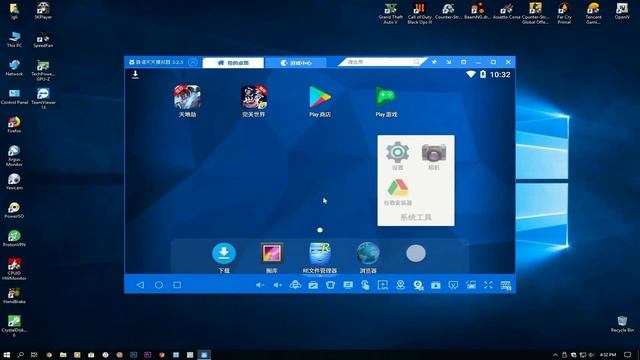The height and width of the screenshot is (360, 640).
Task: Click the Wi-Fi indicator in Android status bar
Action: [471, 74]
